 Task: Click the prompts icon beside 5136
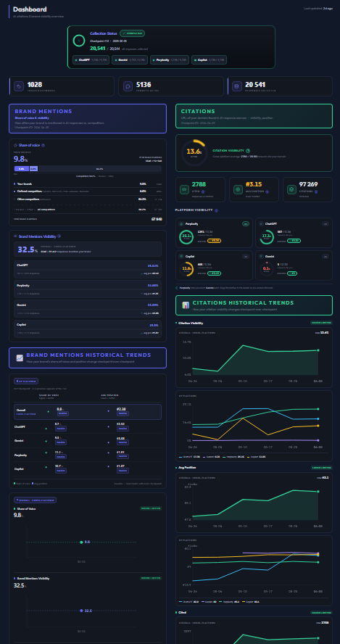click(x=128, y=86)
